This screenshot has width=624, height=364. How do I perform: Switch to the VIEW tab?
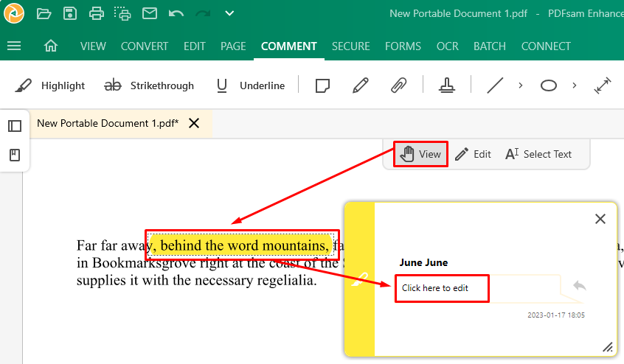(x=93, y=46)
